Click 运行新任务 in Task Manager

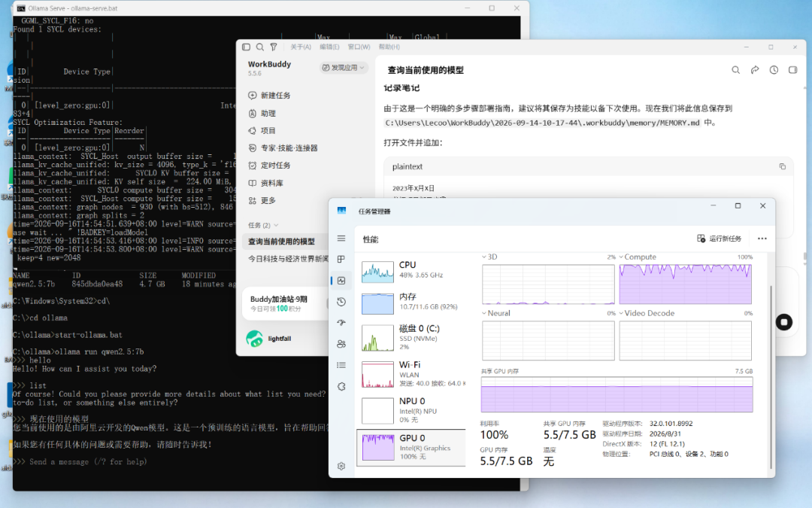720,239
